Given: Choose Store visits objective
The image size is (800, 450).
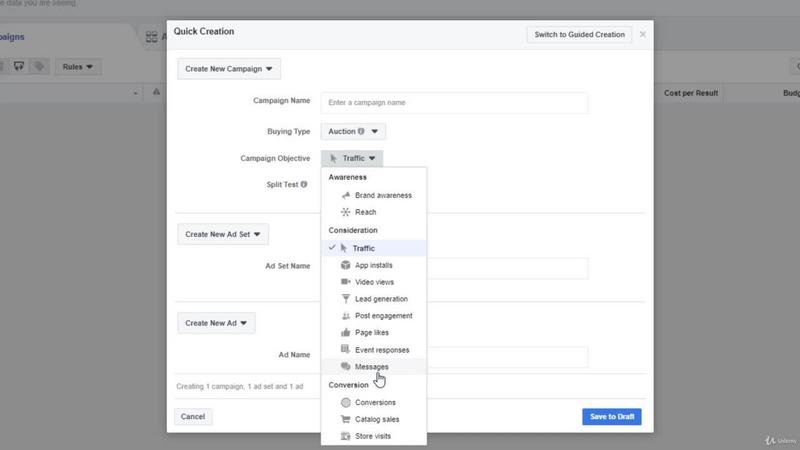Looking at the screenshot, I should [x=374, y=436].
